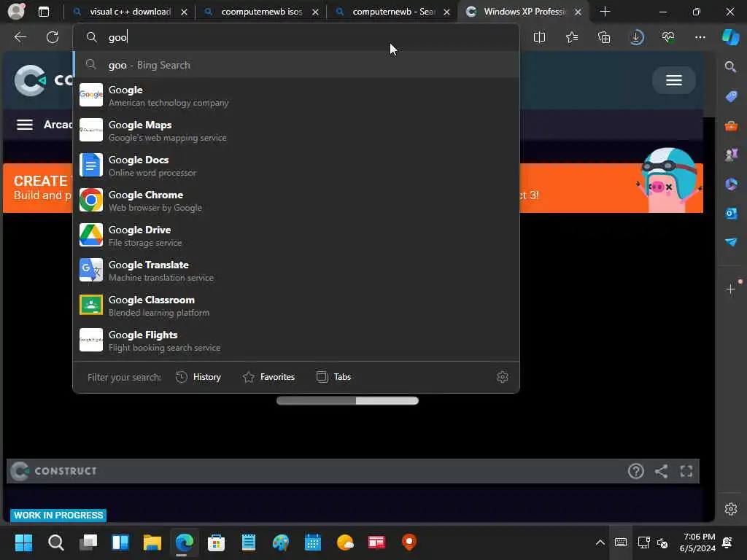747x560 pixels.
Task: Open the sidebar Tools briefcase icon
Action: tap(731, 126)
